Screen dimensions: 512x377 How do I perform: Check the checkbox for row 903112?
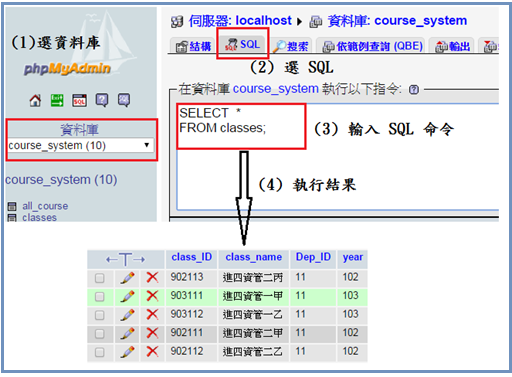[99, 315]
